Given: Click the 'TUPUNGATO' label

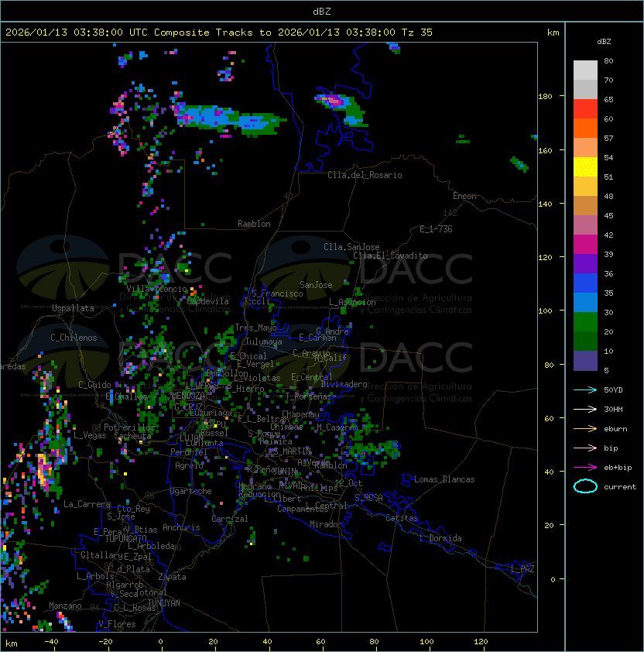Looking at the screenshot, I should [x=125, y=539].
